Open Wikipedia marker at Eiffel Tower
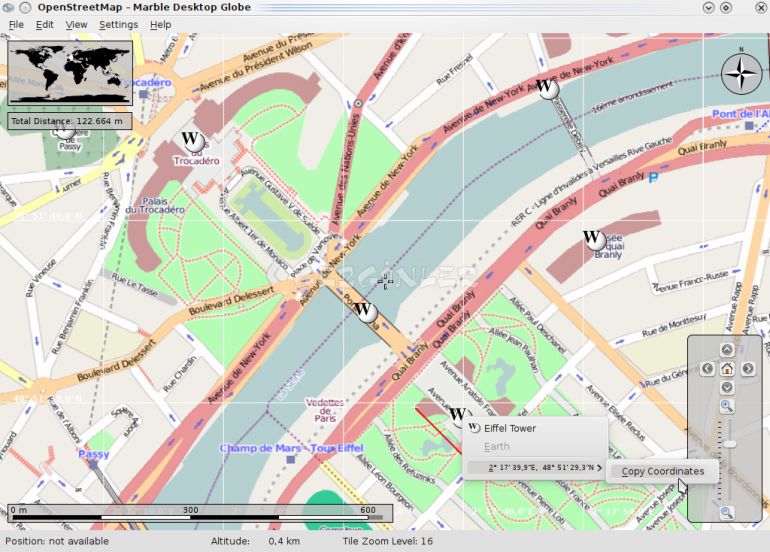 [x=458, y=415]
